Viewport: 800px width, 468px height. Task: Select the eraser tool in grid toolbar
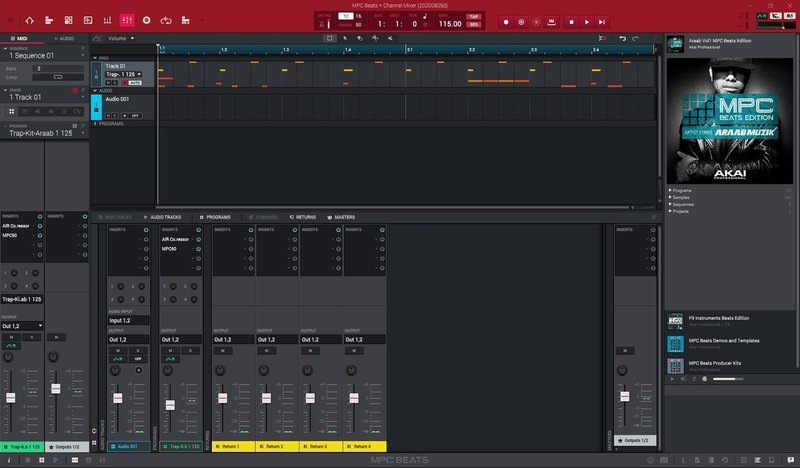[360, 38]
